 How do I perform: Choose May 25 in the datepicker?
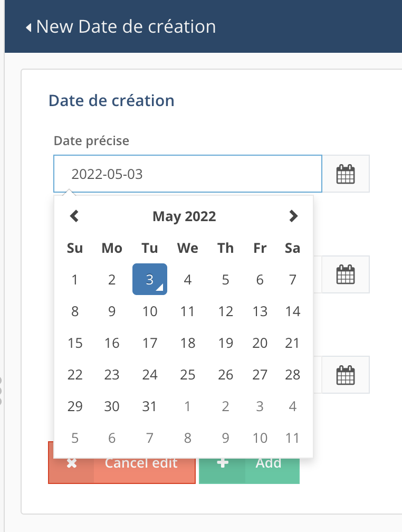coord(188,375)
